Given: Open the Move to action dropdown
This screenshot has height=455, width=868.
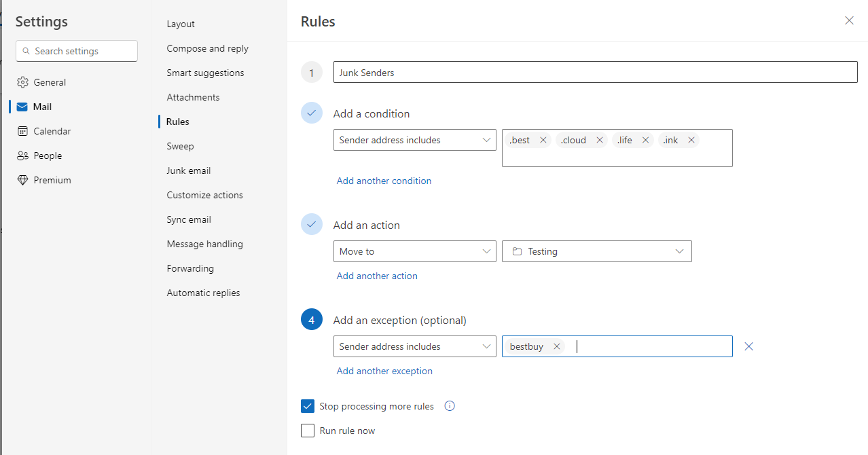Looking at the screenshot, I should click(x=415, y=251).
